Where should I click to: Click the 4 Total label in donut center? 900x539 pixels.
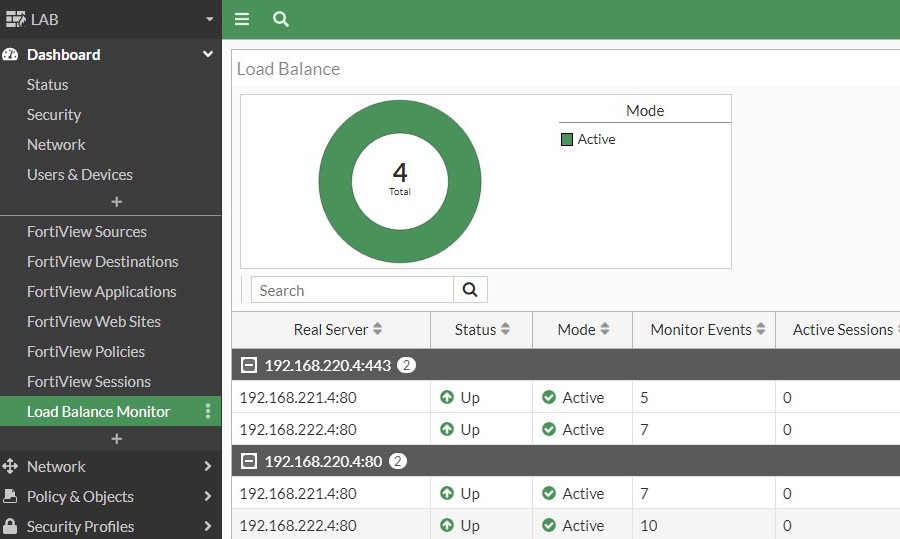pyautogui.click(x=400, y=179)
